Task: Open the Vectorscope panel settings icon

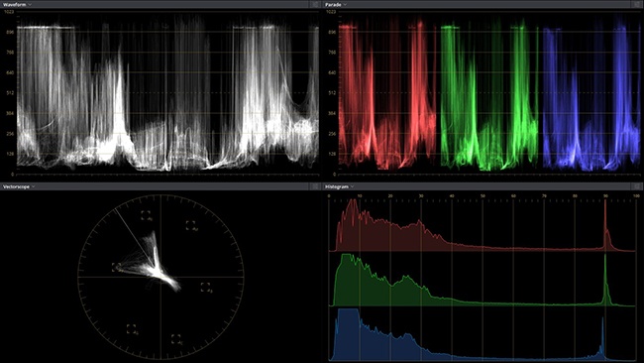Action: click(315, 186)
